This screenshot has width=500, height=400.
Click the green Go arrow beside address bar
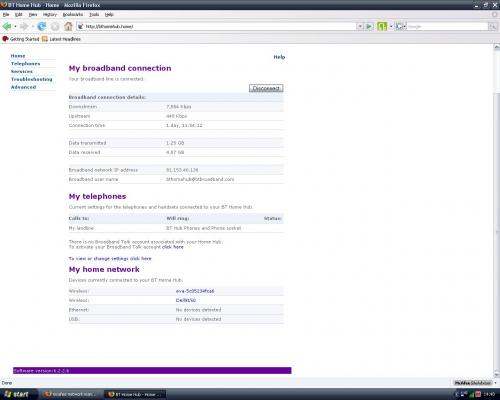click(x=369, y=26)
